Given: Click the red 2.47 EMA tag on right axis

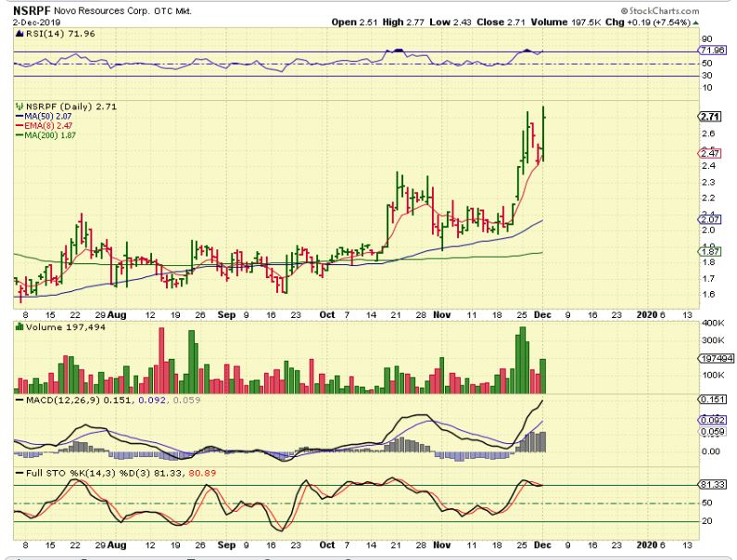Looking at the screenshot, I should (x=710, y=153).
